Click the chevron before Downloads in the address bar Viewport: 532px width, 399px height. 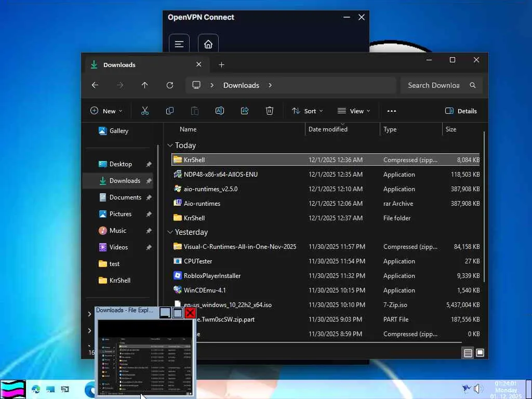[212, 85]
